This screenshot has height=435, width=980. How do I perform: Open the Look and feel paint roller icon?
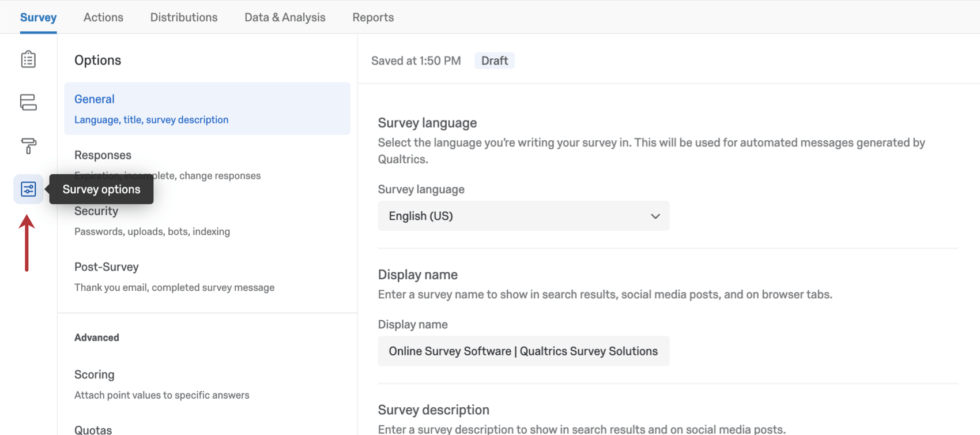click(x=28, y=146)
